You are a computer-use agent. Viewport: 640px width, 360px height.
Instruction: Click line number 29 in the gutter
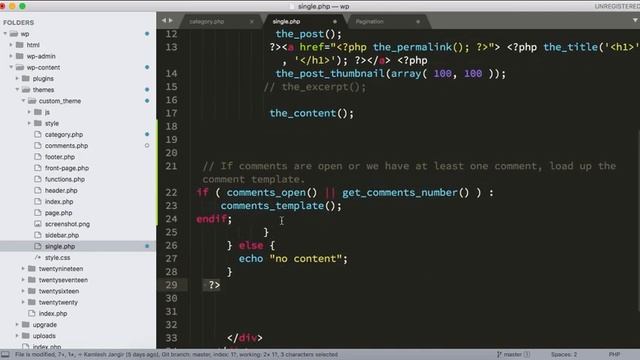pos(171,285)
